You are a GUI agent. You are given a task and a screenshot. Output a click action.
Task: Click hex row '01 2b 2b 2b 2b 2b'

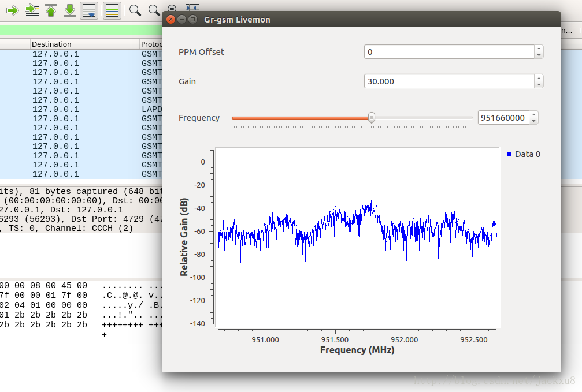(43, 315)
